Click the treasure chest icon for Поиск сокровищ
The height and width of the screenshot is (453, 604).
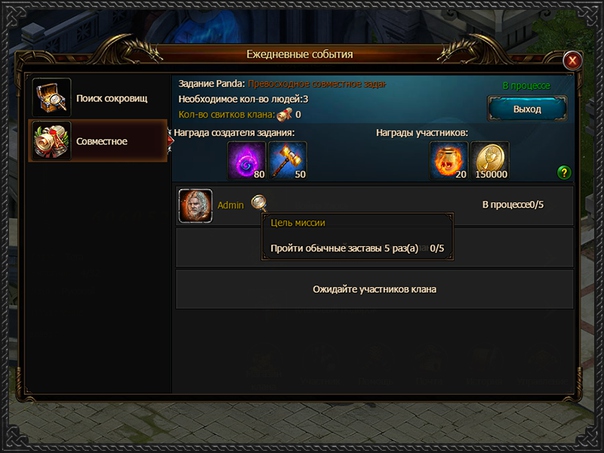tap(52, 97)
